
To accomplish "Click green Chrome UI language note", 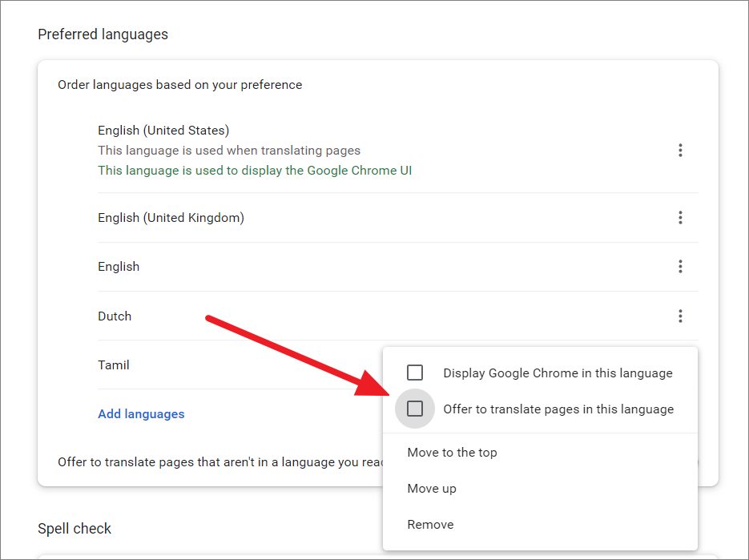I will [255, 171].
